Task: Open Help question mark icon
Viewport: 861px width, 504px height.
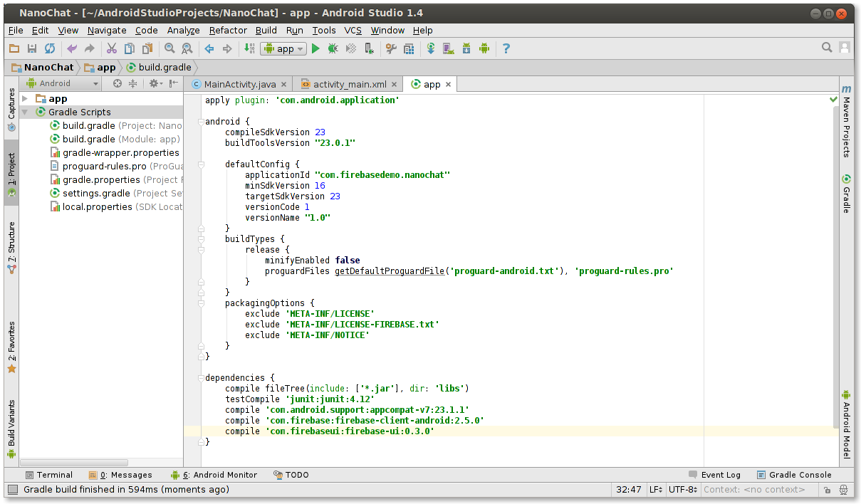Action: pyautogui.click(x=506, y=48)
